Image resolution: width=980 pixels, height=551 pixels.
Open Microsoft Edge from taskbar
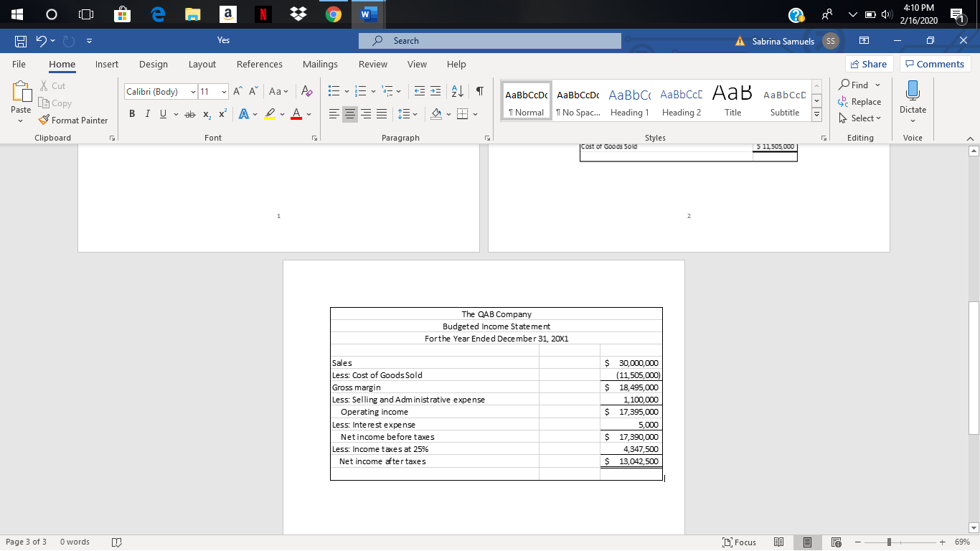pos(159,14)
